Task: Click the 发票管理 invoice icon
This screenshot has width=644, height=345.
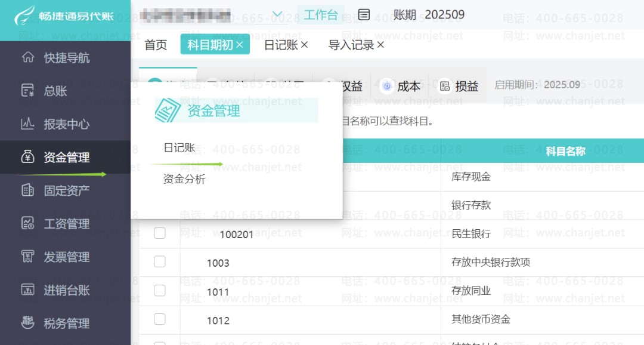Action: pyautogui.click(x=27, y=257)
